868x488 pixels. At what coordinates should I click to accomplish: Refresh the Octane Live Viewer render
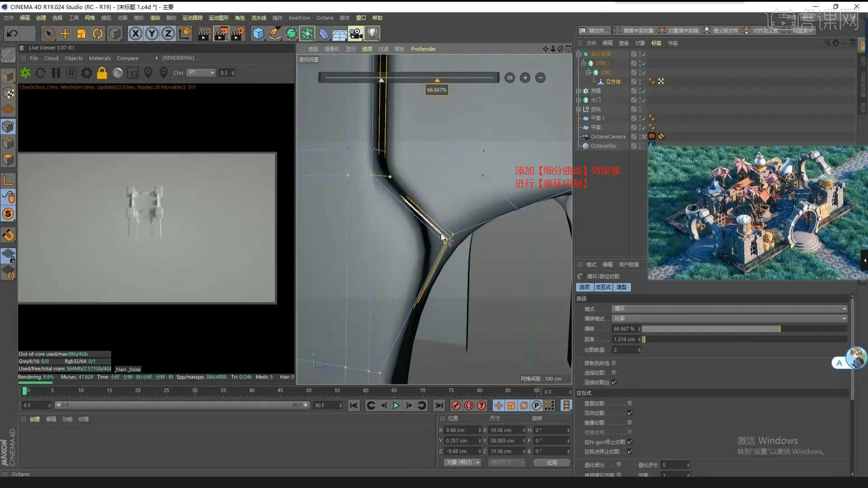tap(41, 73)
